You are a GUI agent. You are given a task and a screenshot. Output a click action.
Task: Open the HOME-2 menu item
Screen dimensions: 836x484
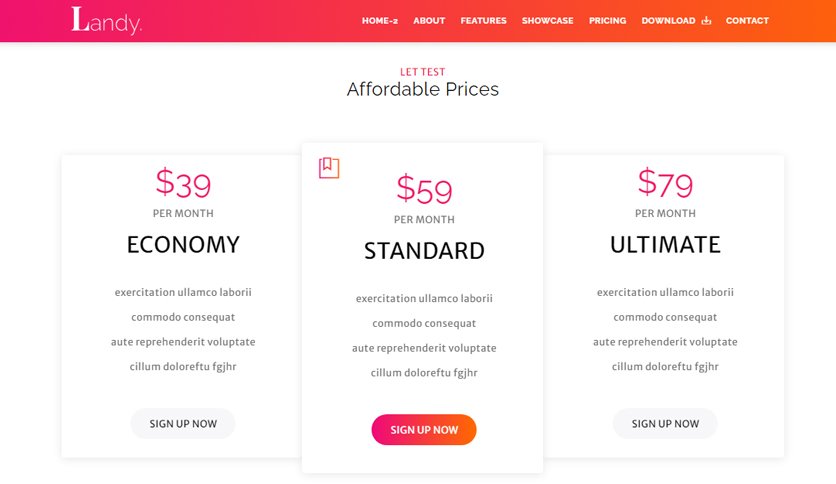[x=380, y=21]
